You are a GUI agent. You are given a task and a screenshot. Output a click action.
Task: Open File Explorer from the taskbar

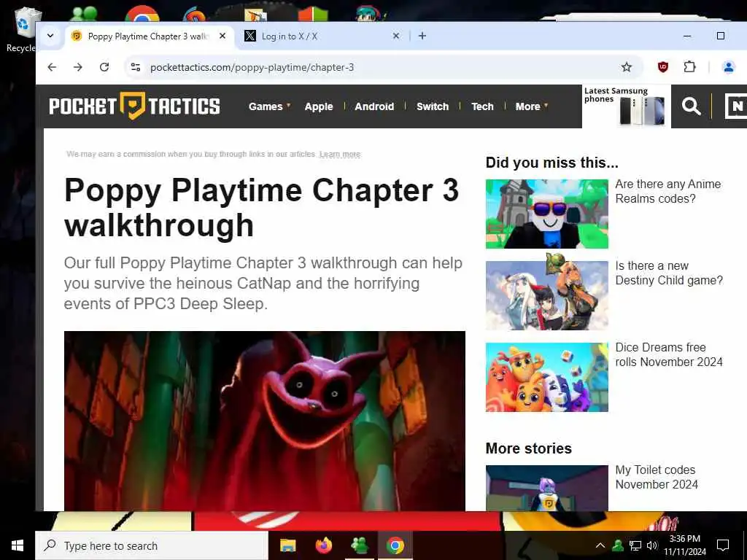(x=287, y=545)
